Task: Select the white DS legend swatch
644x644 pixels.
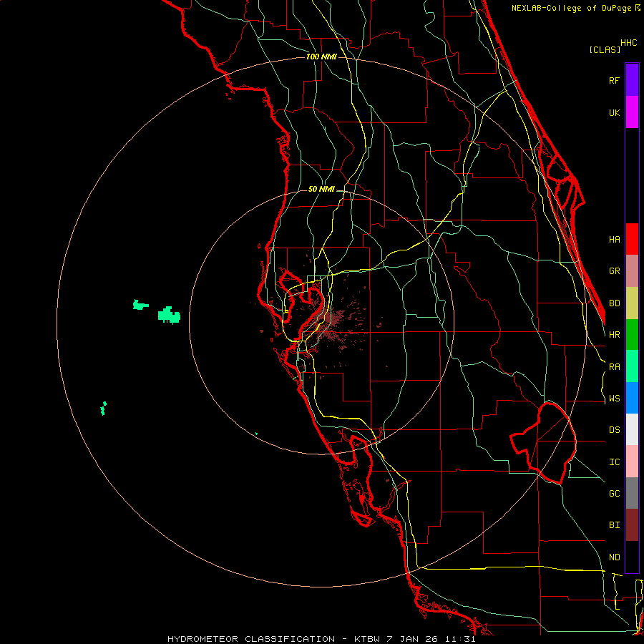Action: point(632,429)
